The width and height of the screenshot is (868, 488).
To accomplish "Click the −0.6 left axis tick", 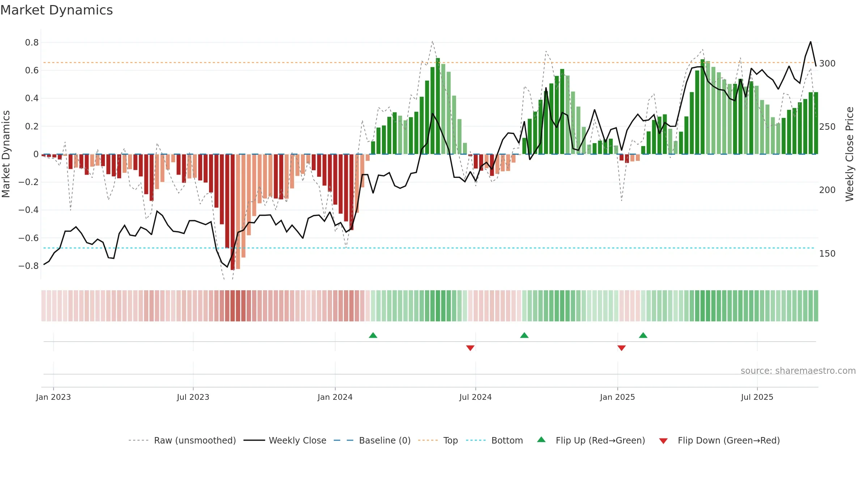I will 29,238.
